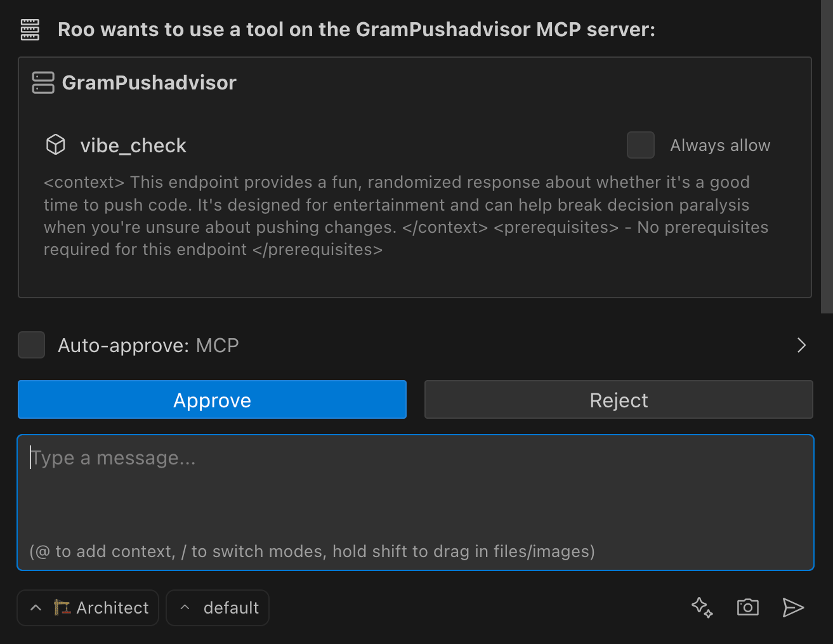Open the Architect mode dropdown
This screenshot has width=833, height=644.
(88, 608)
